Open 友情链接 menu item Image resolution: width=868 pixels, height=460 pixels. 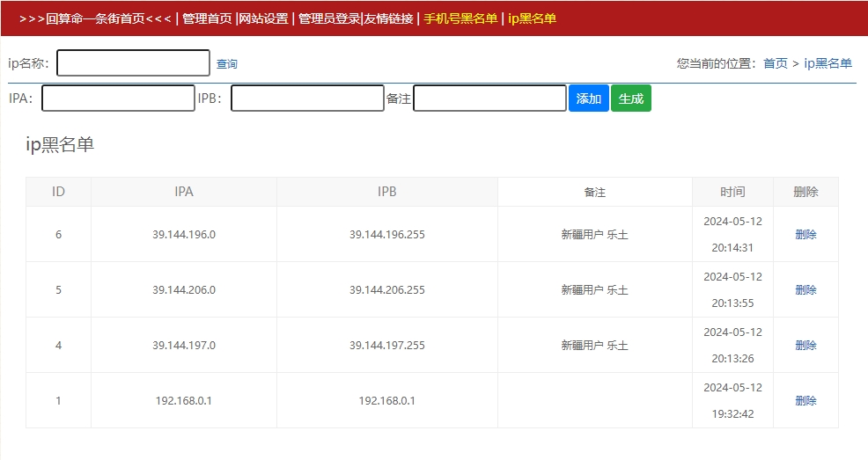tap(388, 18)
